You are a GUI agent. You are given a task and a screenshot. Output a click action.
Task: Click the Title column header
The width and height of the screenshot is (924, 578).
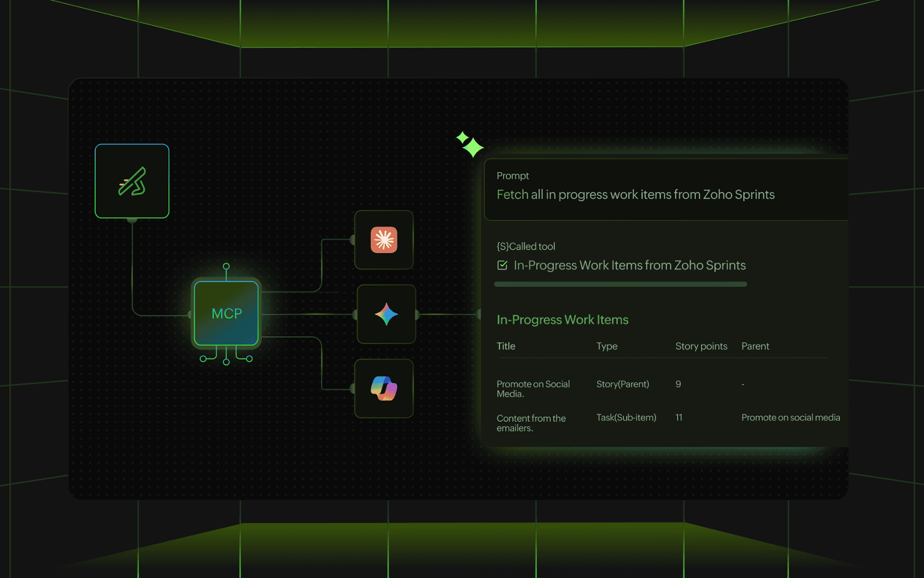point(506,346)
